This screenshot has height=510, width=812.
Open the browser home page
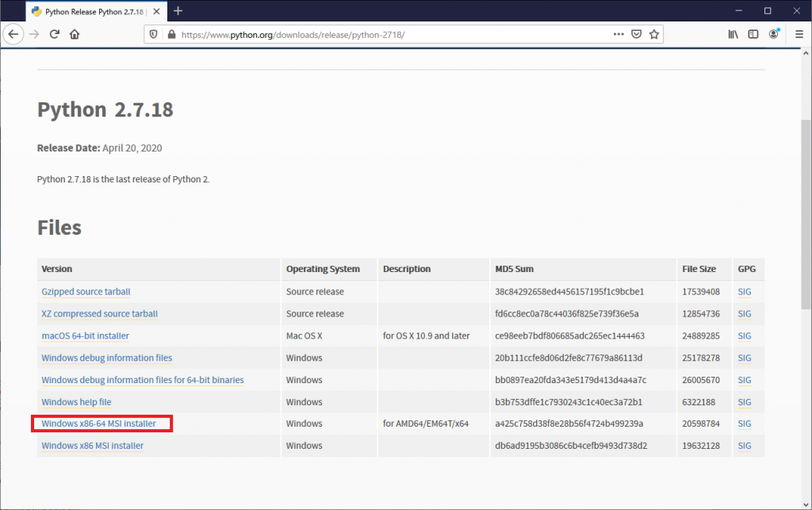[x=75, y=34]
